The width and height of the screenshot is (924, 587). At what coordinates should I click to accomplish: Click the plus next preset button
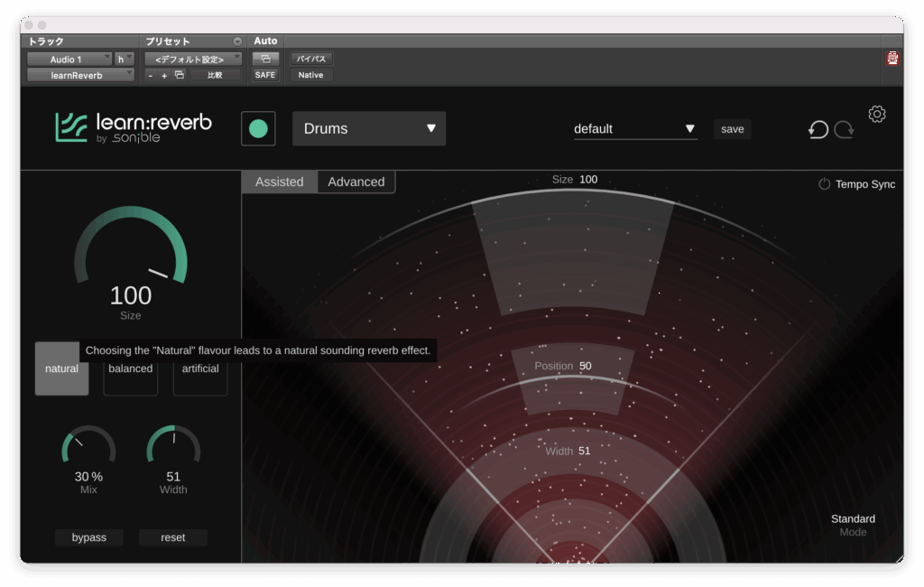(164, 76)
